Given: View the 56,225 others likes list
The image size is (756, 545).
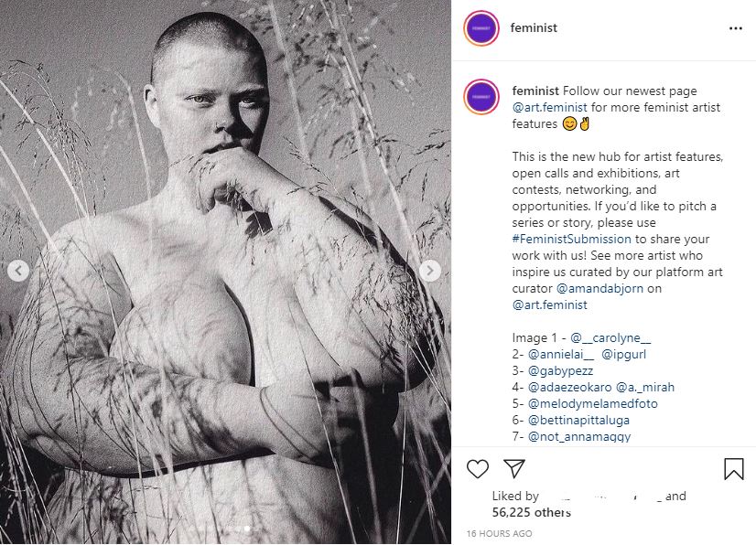Looking at the screenshot, I should click(x=532, y=512).
